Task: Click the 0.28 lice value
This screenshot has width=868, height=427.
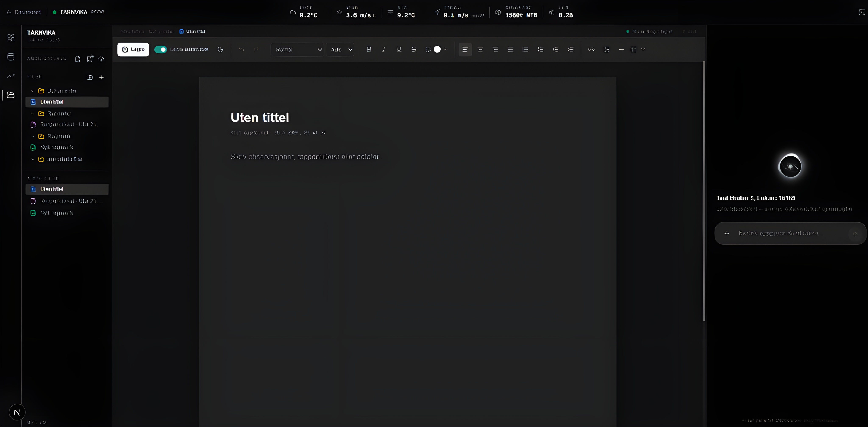Action: click(565, 15)
